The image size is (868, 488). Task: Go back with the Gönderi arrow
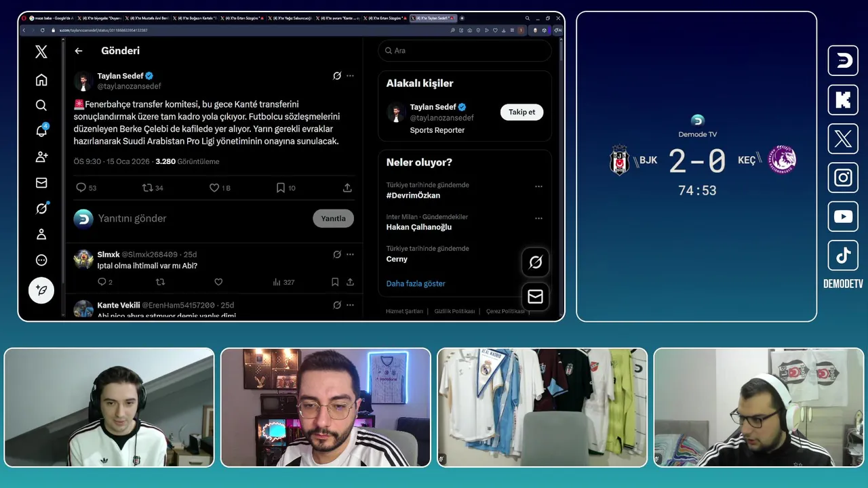pos(79,51)
